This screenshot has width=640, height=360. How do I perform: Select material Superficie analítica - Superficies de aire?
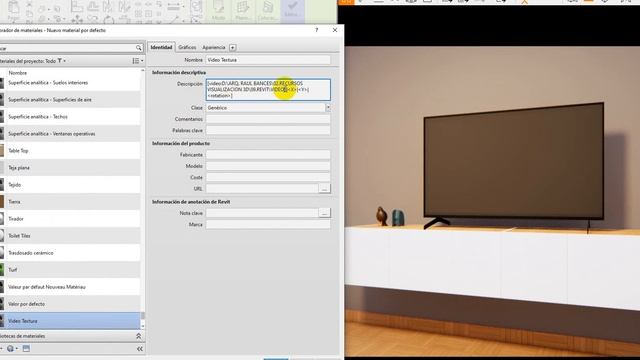pos(70,100)
